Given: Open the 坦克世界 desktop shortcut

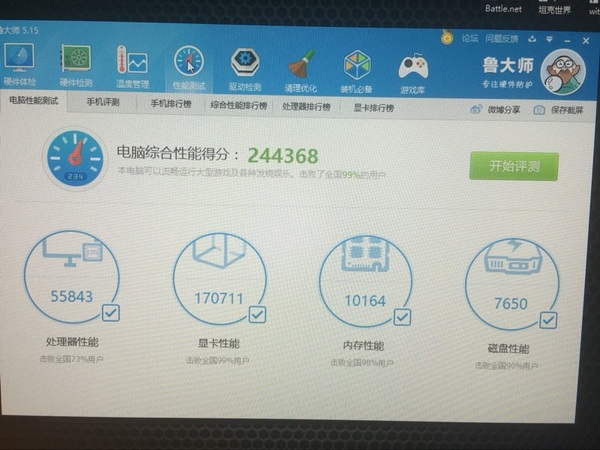Looking at the screenshot, I should [x=554, y=10].
